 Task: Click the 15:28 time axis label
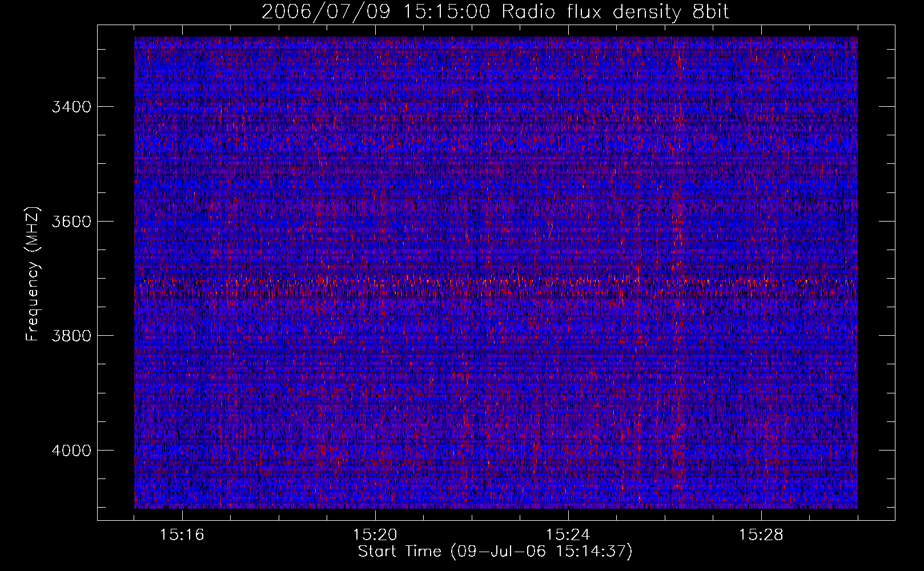coord(761,535)
